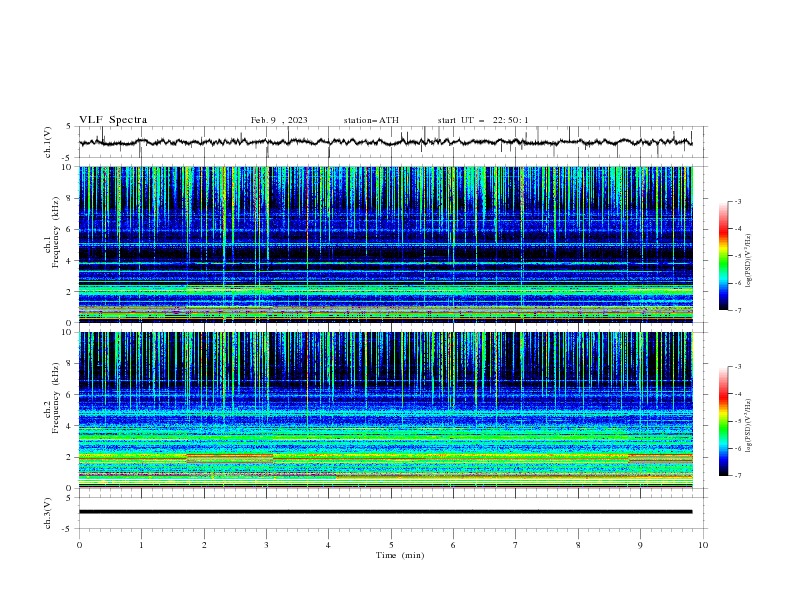792x612 pixels.
Task: Click the "Time (min)" axis title
Action: pos(400,555)
